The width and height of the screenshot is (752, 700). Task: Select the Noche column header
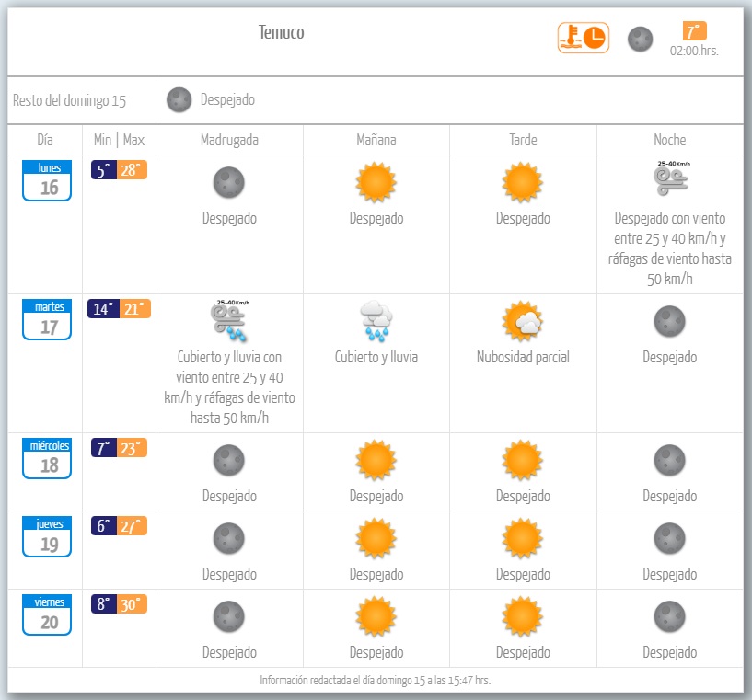669,140
